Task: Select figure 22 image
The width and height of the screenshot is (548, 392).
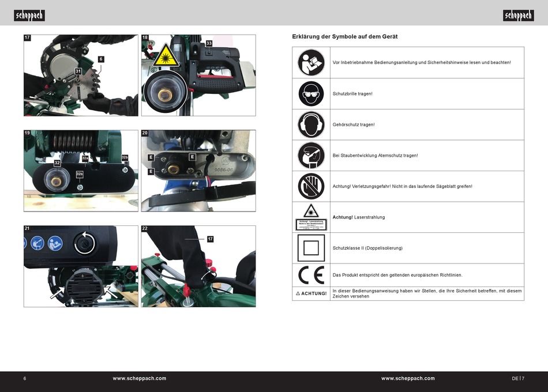Action: coord(198,266)
